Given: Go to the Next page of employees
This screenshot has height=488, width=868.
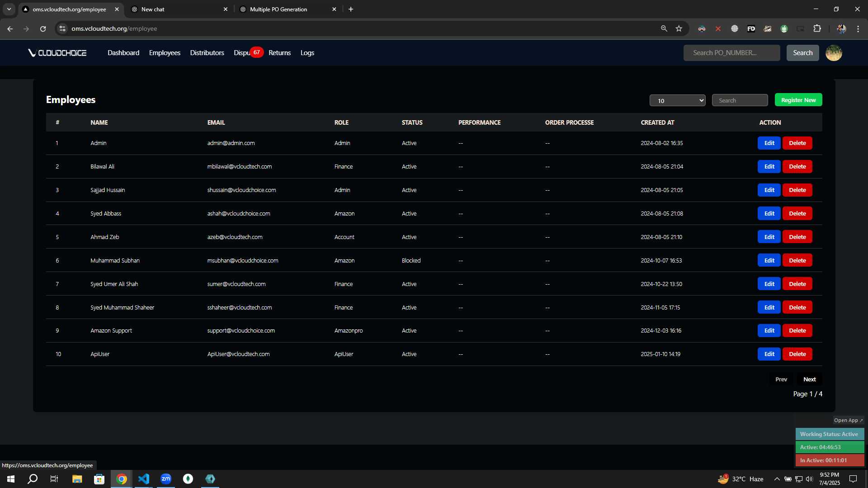Looking at the screenshot, I should tap(809, 380).
